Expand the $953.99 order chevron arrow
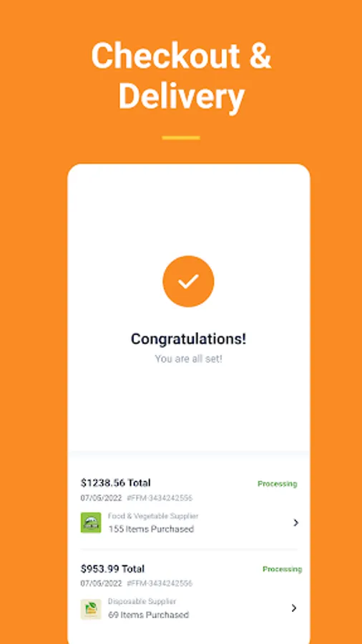The width and height of the screenshot is (362, 644). [x=294, y=608]
